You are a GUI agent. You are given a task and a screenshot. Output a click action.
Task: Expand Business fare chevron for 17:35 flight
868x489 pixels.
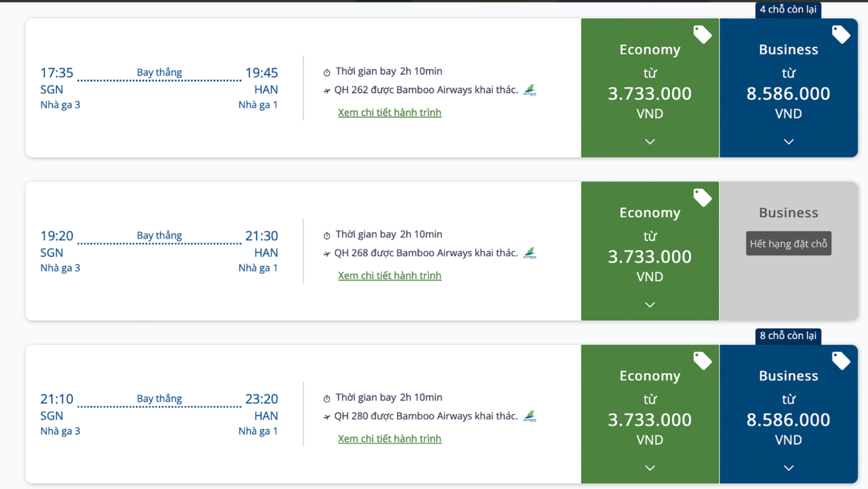click(788, 142)
